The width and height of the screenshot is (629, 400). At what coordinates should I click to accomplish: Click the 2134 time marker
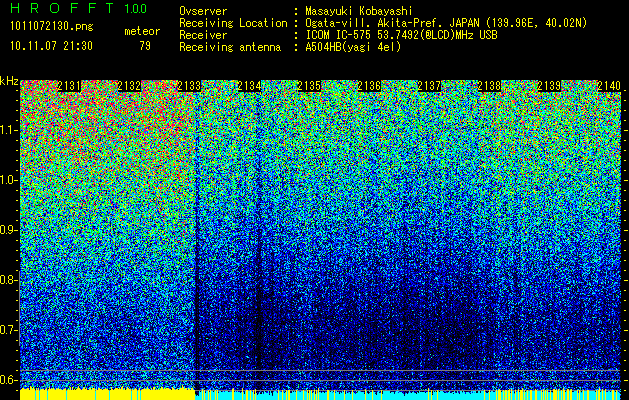coord(249,86)
